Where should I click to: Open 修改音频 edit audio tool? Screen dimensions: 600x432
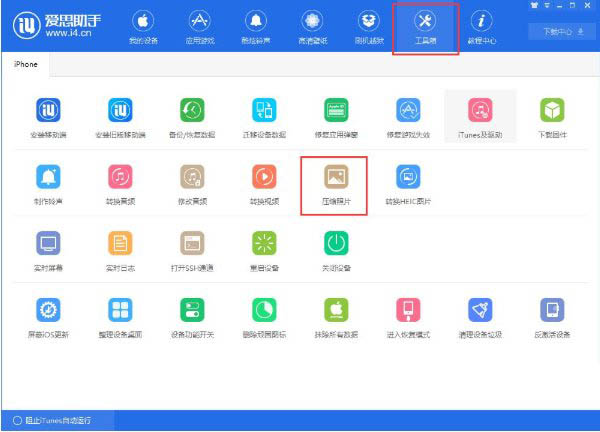192,184
